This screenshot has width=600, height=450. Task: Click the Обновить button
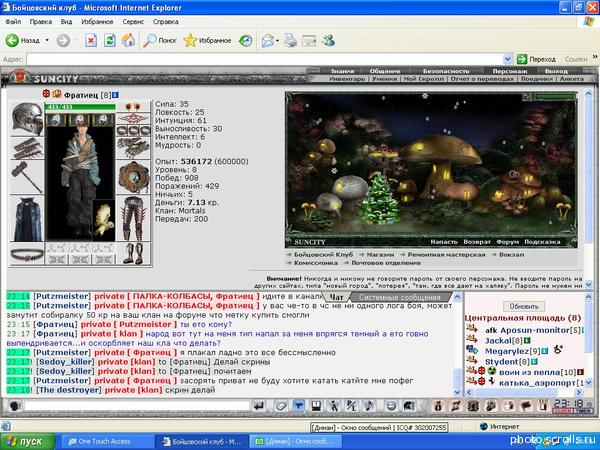[524, 306]
